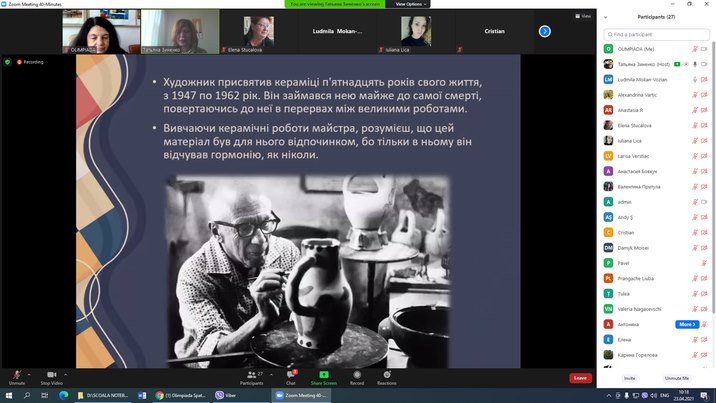Screen dimensions: 716x403
Task: Click the green Share Screen button
Action: click(323, 376)
